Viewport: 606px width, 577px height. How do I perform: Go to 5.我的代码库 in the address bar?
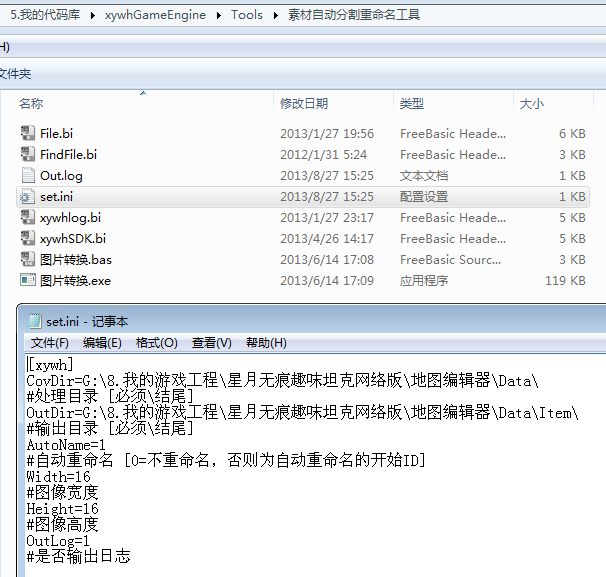(45, 15)
